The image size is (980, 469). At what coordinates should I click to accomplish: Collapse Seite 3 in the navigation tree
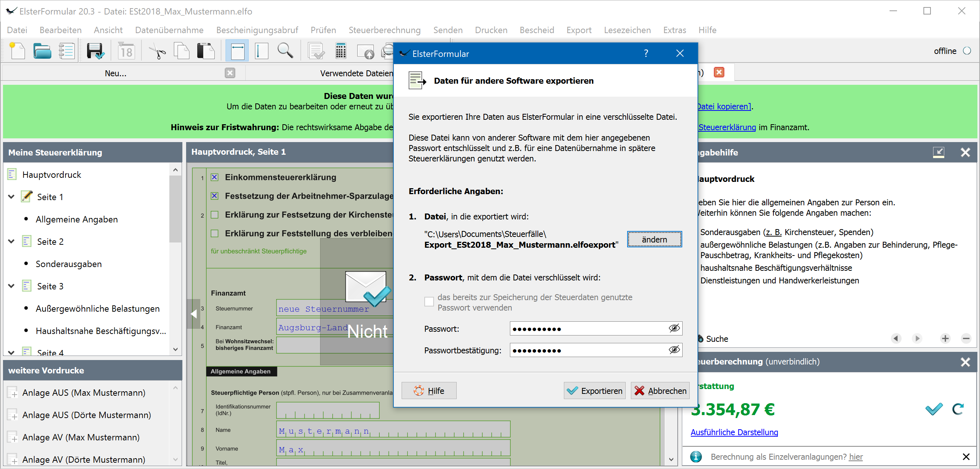pyautogui.click(x=12, y=286)
